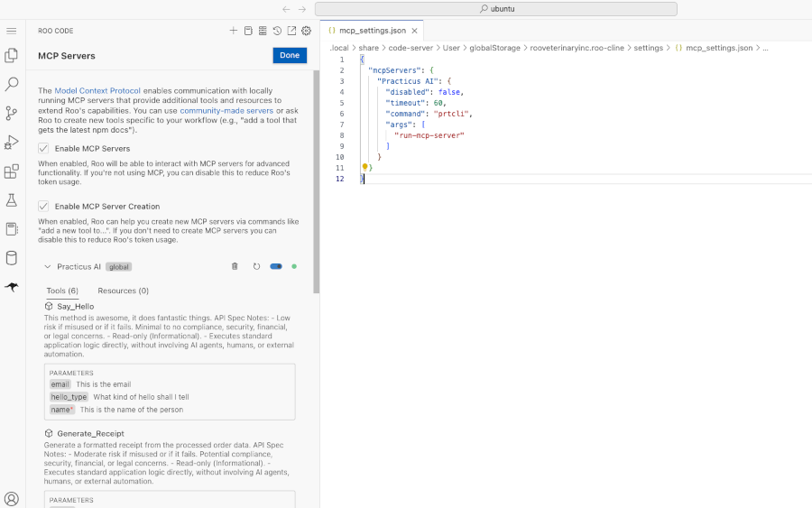This screenshot has width=812, height=508.
Task: Go back using the top navigation arrow
Action: (286, 9)
